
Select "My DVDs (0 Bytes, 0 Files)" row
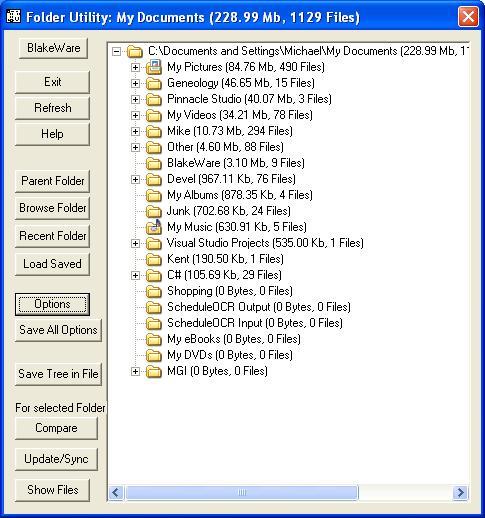pos(230,355)
